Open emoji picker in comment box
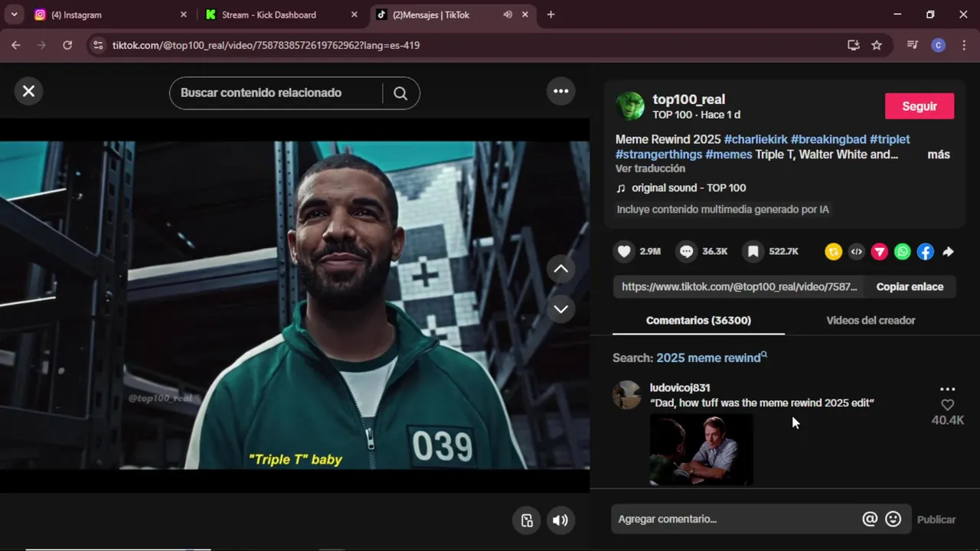 pos(893,519)
